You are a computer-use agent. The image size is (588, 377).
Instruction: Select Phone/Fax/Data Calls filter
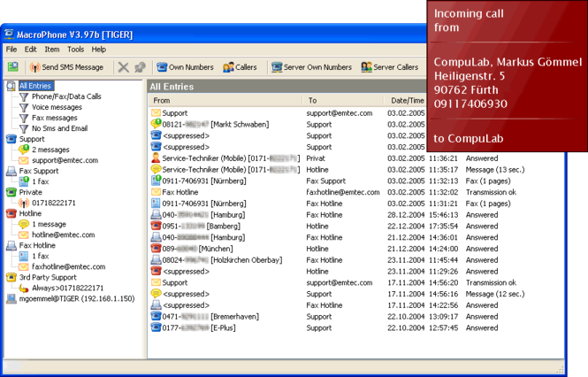(x=66, y=96)
